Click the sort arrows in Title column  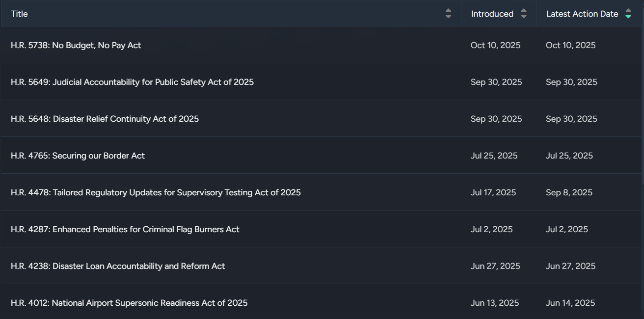(448, 14)
